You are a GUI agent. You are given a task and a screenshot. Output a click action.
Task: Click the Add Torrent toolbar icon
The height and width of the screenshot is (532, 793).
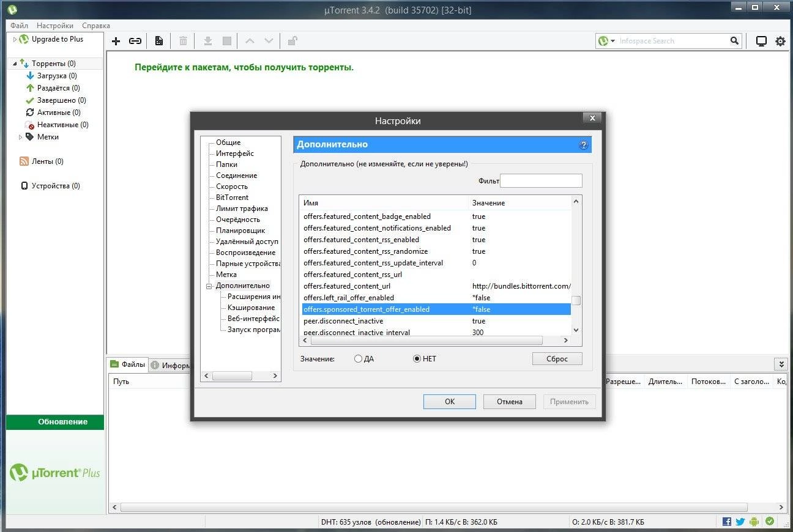tap(116, 40)
